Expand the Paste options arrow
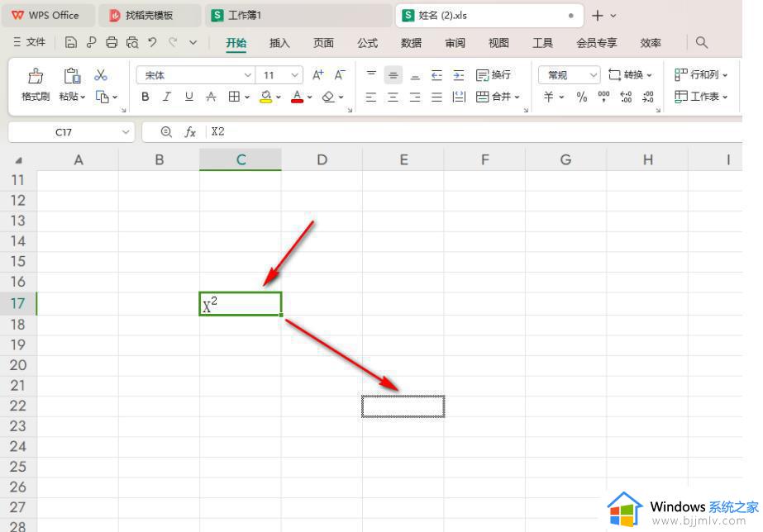 pyautogui.click(x=83, y=97)
